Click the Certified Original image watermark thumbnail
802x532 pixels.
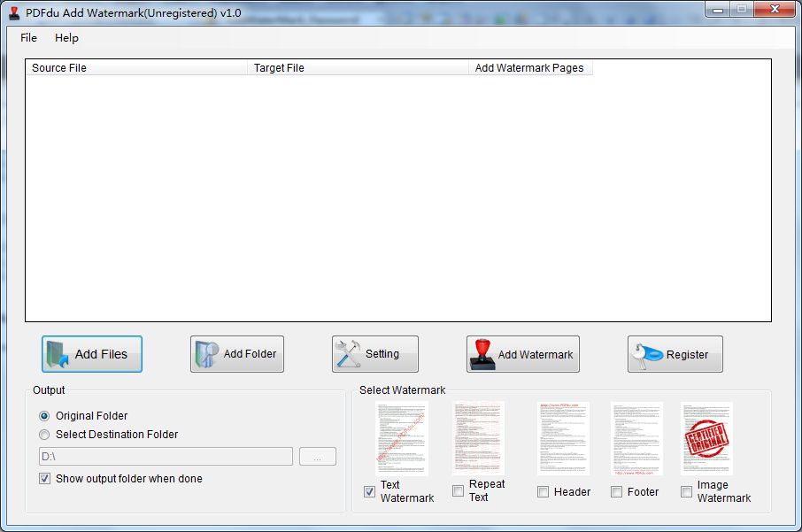pos(706,438)
